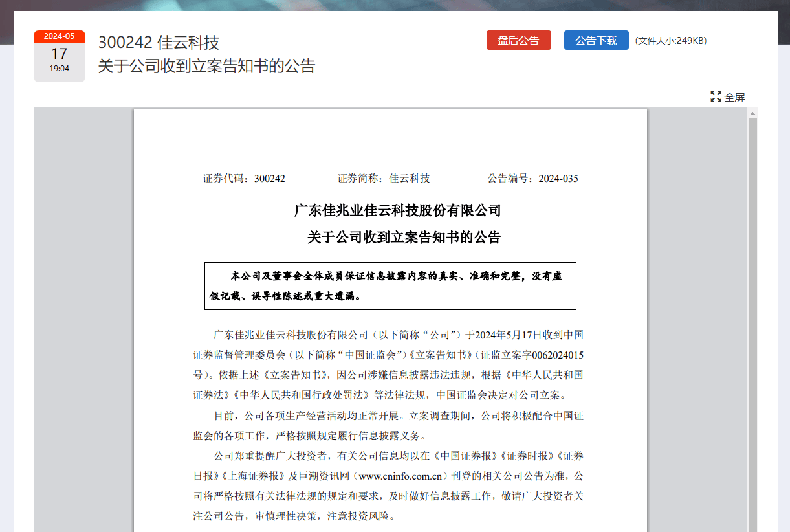Click the boxed board guarantee statement

(x=390, y=286)
